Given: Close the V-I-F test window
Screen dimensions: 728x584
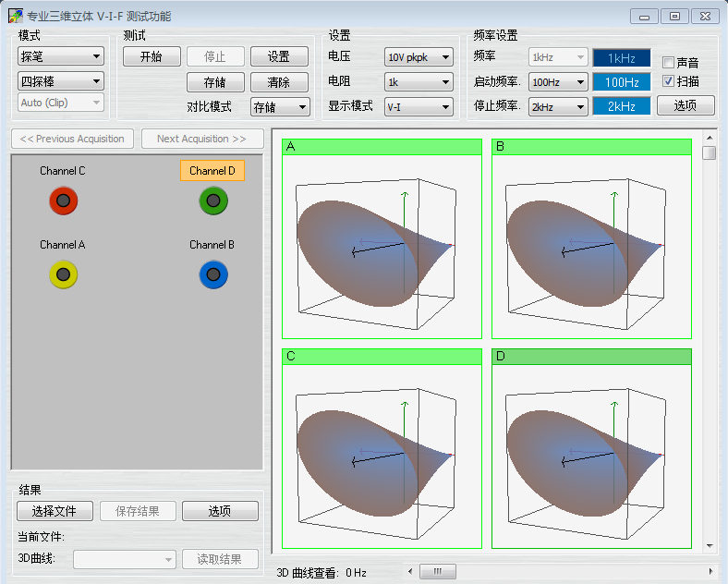Looking at the screenshot, I should click(x=705, y=17).
